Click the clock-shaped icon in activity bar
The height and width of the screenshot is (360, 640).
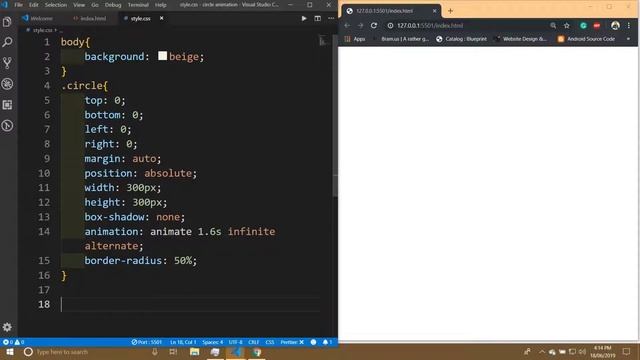pyautogui.click(x=7, y=126)
